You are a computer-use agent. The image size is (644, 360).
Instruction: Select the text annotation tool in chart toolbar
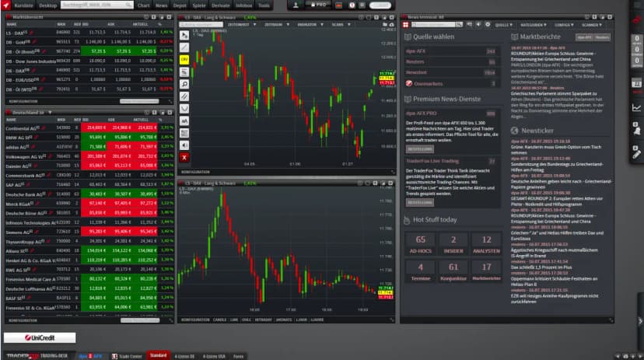pos(184,121)
